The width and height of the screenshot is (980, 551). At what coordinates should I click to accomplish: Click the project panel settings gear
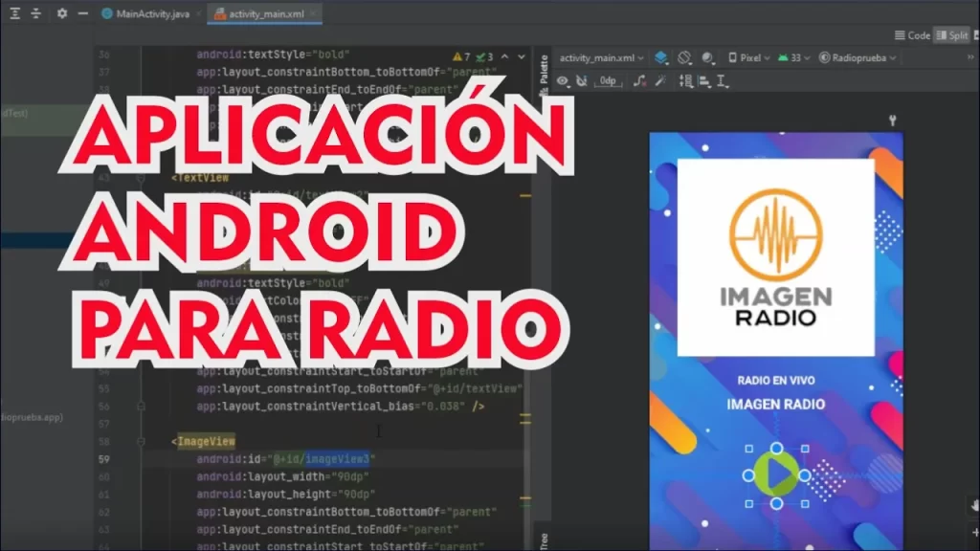[x=62, y=14]
